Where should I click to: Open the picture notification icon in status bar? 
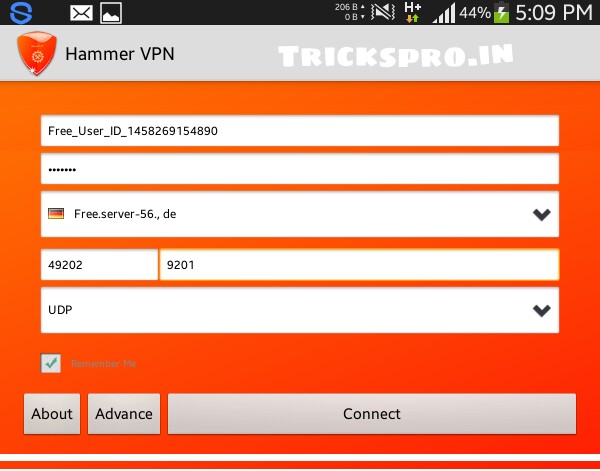coord(111,13)
